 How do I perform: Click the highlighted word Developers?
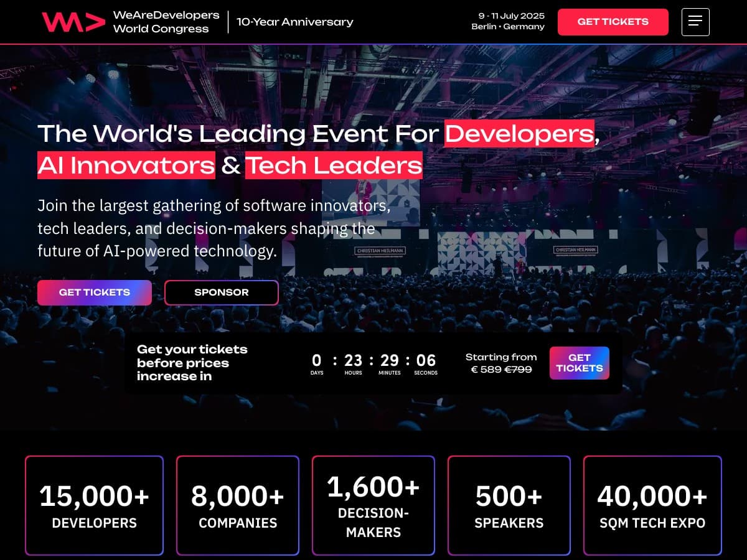(x=520, y=133)
